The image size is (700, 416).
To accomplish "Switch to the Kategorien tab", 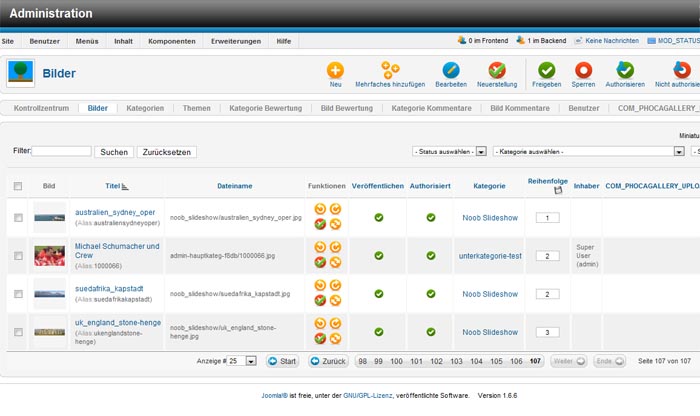I will [145, 107].
